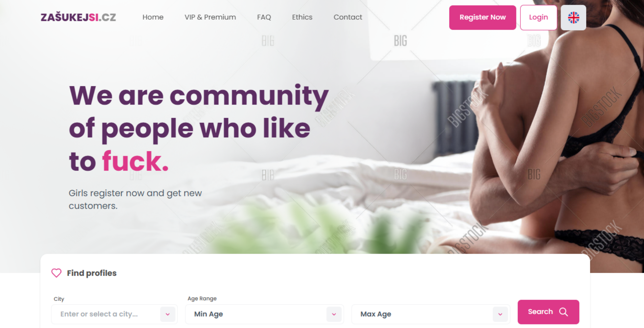The image size is (644, 328).
Task: Click the Max Age chevron arrow
Action: click(x=500, y=314)
